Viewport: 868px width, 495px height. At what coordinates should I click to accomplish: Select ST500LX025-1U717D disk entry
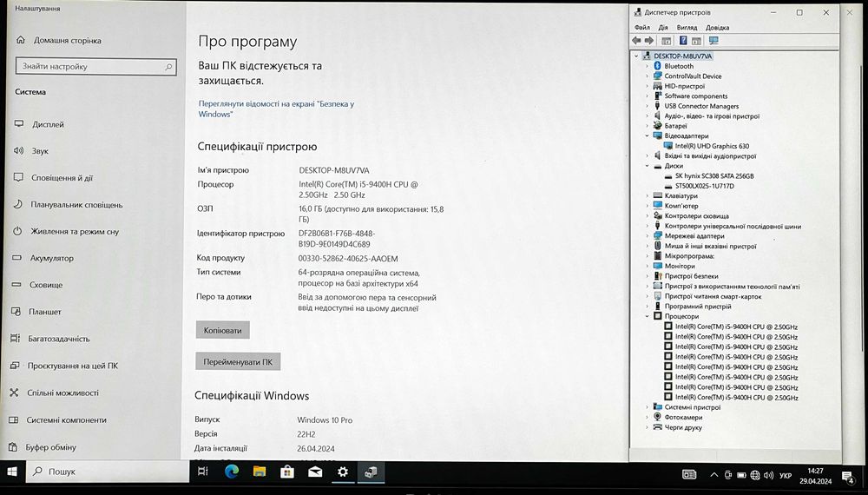click(x=704, y=186)
